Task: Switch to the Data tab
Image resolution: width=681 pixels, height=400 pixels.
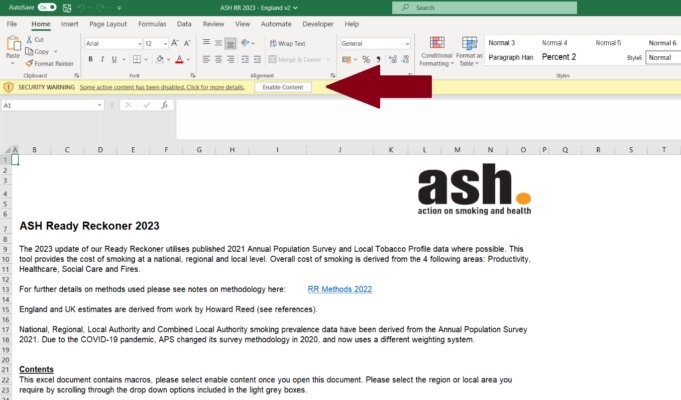Action: tap(184, 24)
